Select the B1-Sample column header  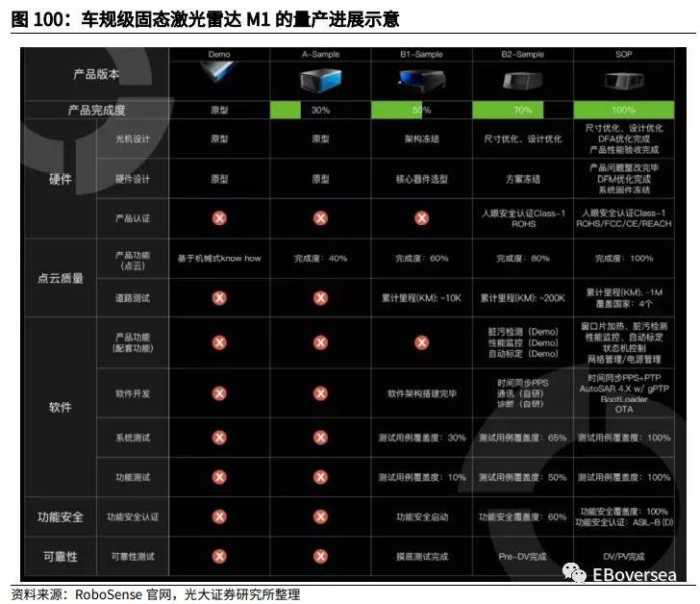pos(422,54)
